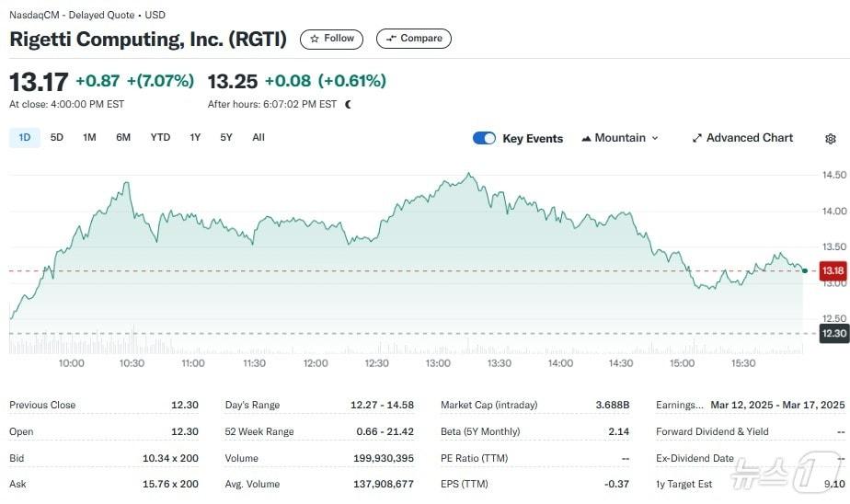Viewport: 850px width, 504px height.
Task: Switch to 6M time range
Action: point(123,138)
